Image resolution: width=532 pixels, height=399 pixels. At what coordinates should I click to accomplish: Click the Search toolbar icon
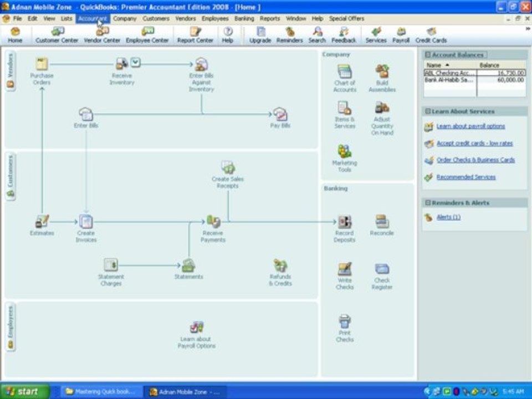tap(317, 35)
